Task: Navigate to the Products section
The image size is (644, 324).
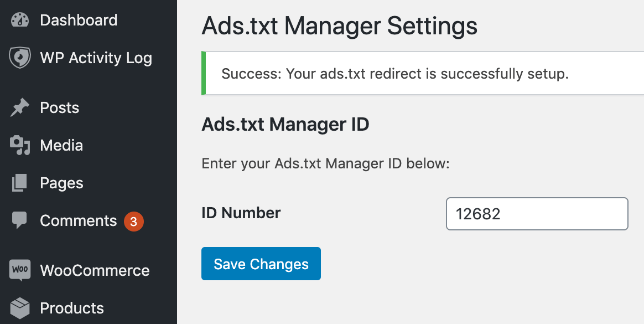Action: pos(72,308)
